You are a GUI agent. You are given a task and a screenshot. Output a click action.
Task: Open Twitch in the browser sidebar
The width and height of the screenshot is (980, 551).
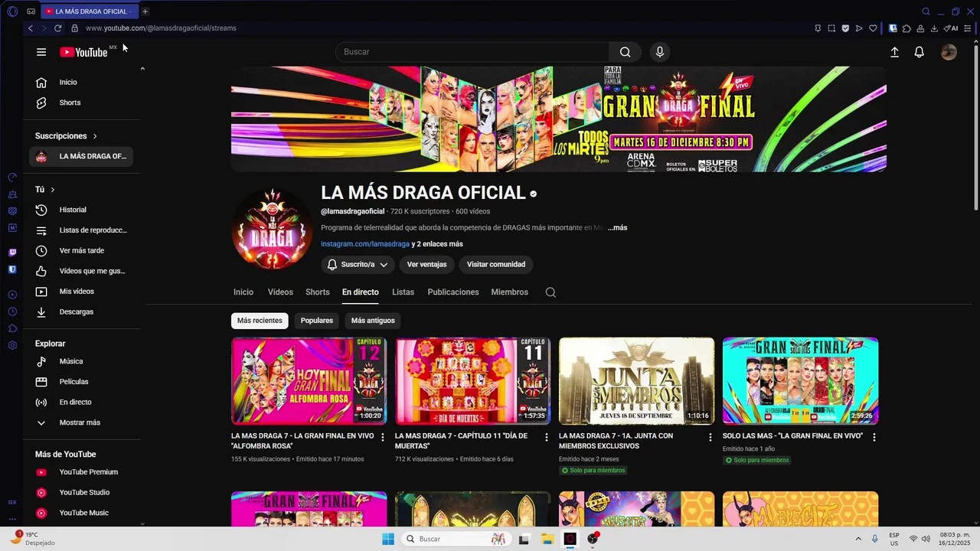[x=12, y=253]
